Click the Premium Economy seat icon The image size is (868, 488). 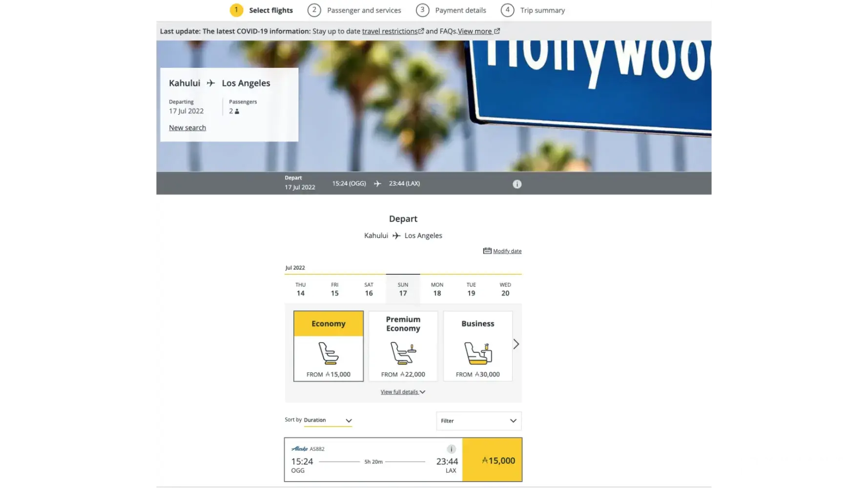(x=403, y=353)
